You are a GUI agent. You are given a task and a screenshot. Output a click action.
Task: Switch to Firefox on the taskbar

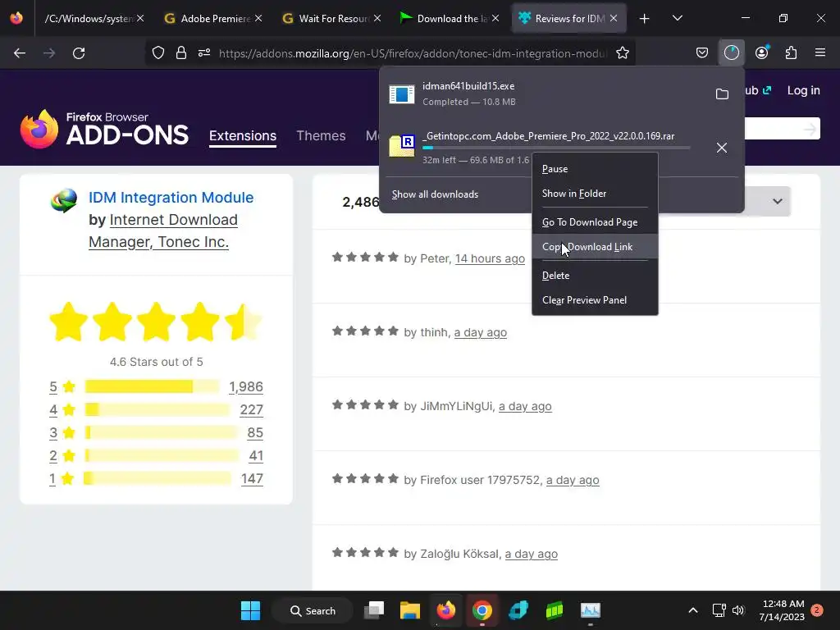tap(445, 610)
